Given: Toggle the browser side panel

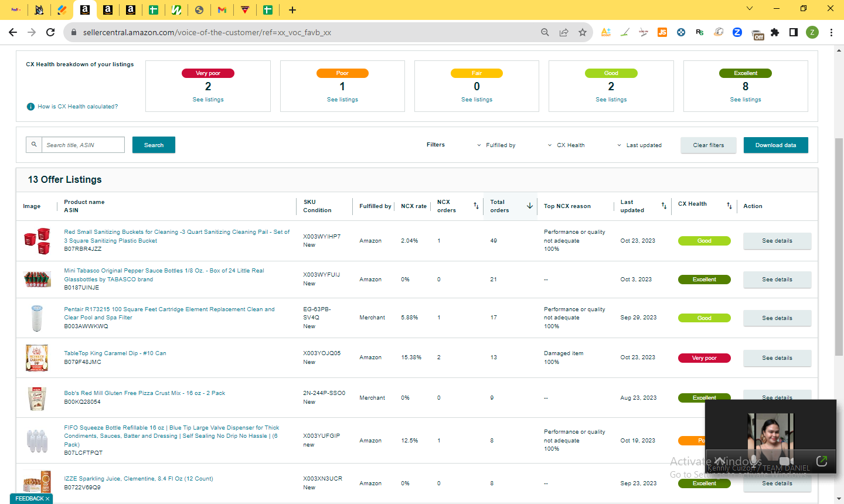Looking at the screenshot, I should (794, 32).
